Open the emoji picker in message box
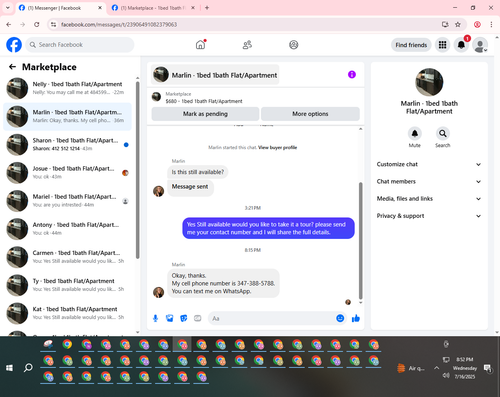Viewport: 500px width, 397px height. pyautogui.click(x=340, y=318)
